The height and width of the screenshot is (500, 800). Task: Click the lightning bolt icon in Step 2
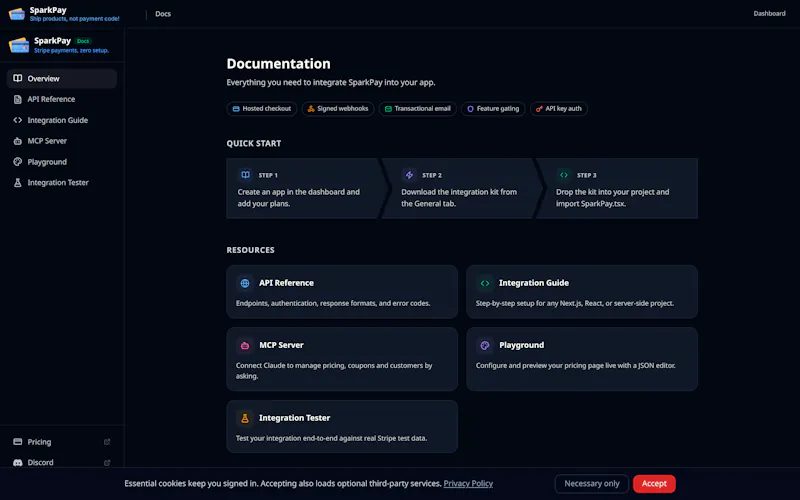pos(409,175)
